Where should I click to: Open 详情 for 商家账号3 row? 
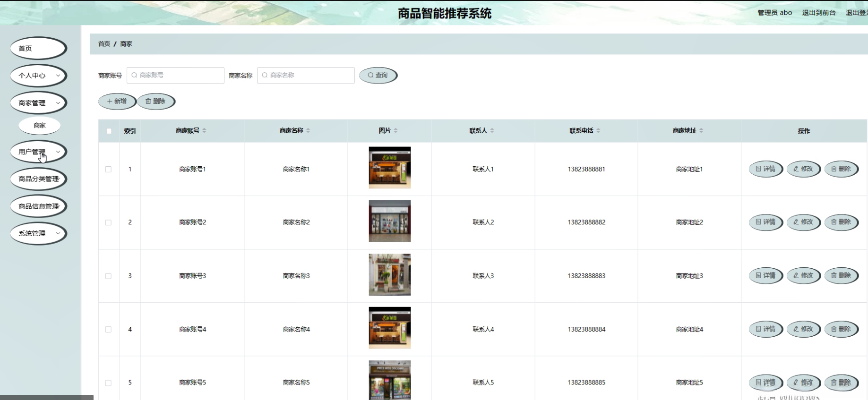coord(766,276)
